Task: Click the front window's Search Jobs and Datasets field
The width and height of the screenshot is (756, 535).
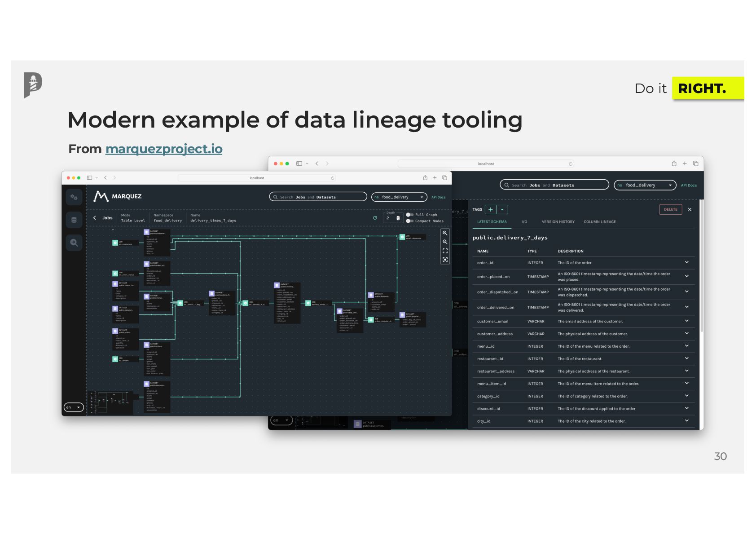Action: point(318,197)
